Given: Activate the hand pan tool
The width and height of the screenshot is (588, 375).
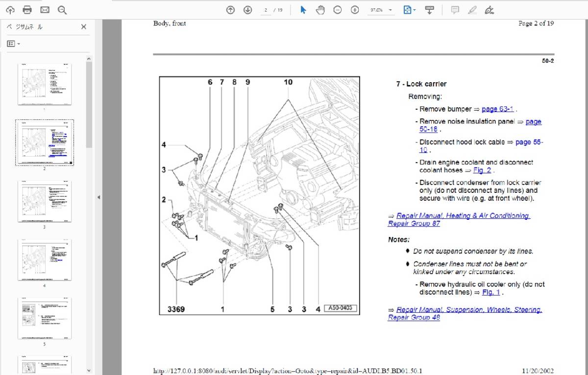Looking at the screenshot, I should 320,10.
